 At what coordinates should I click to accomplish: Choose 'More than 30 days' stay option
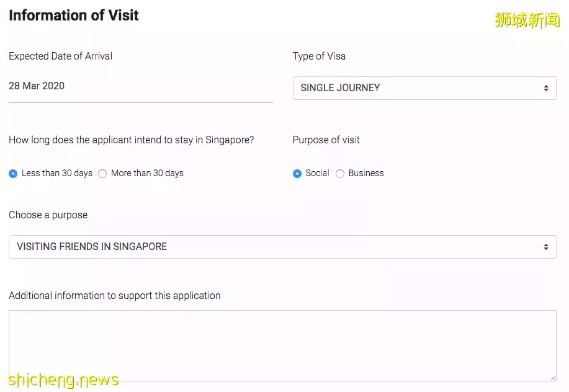pyautogui.click(x=102, y=174)
